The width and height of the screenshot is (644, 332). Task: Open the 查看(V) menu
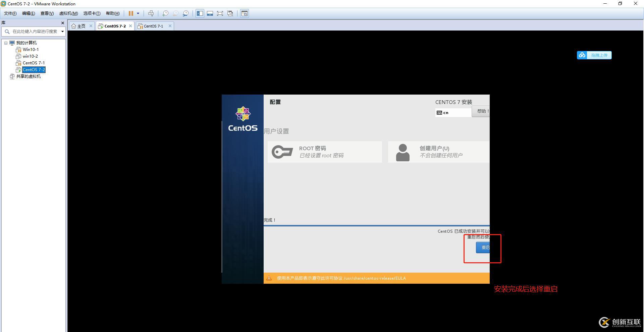pyautogui.click(x=47, y=13)
